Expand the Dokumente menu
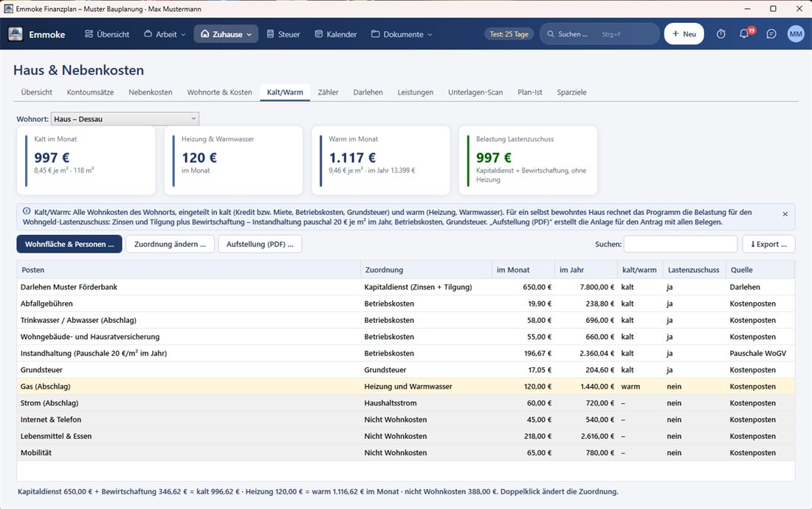Viewport: 812px width, 509px height. (402, 34)
